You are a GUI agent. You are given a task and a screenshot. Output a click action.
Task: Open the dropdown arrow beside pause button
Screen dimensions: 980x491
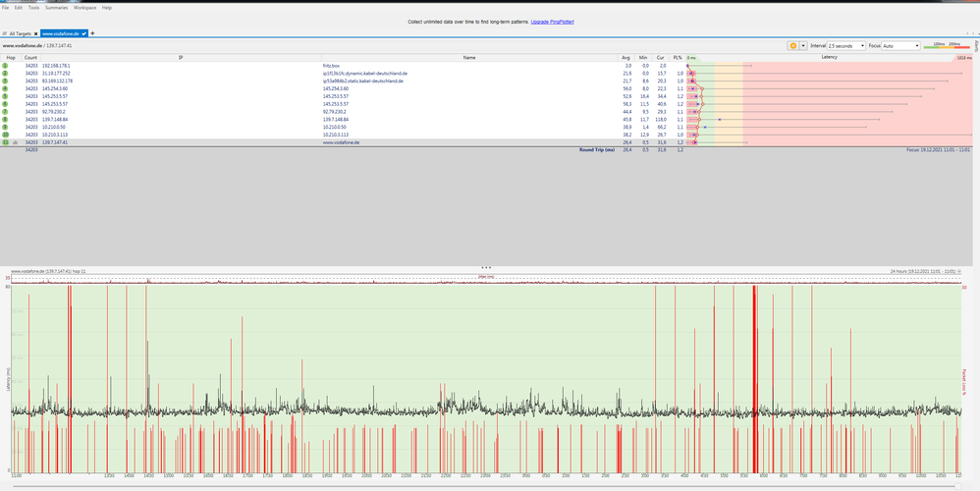click(x=803, y=45)
